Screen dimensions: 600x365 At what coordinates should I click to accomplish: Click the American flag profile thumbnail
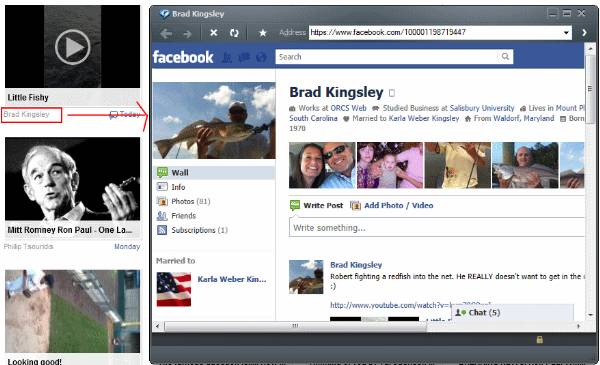point(174,289)
